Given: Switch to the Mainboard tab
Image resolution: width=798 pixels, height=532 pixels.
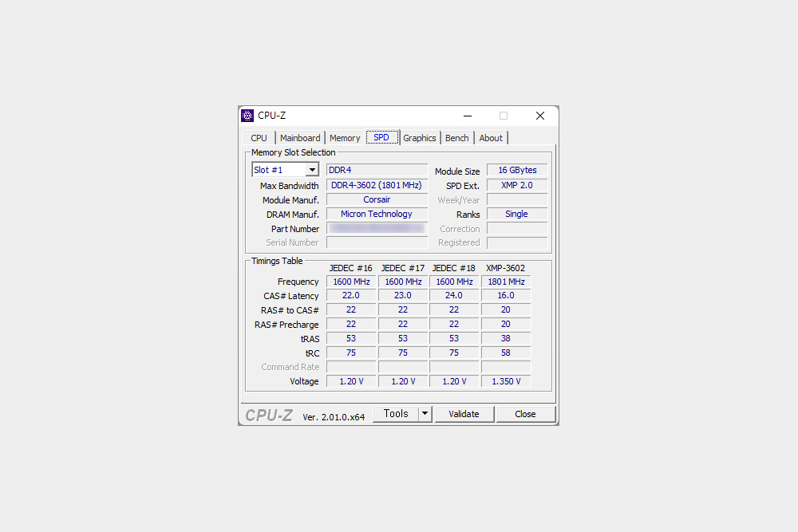Looking at the screenshot, I should (300, 138).
